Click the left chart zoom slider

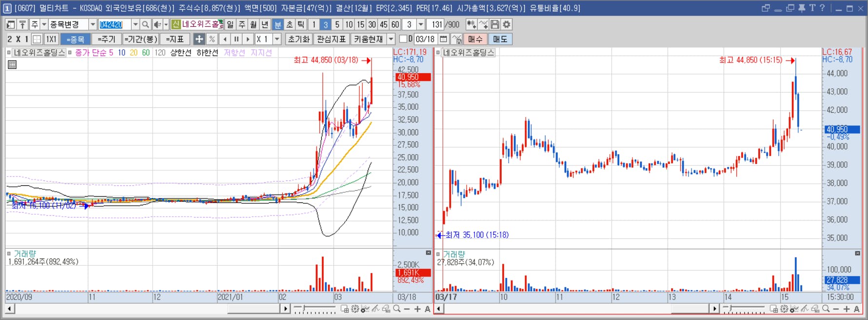coord(315,309)
